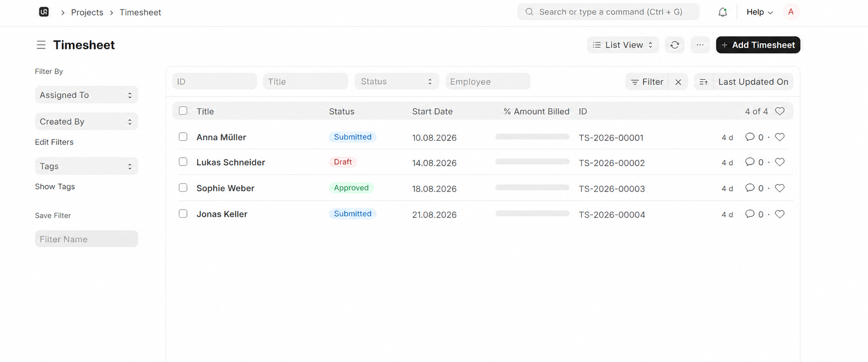
Task: Open the Help dropdown menu
Action: 759,12
